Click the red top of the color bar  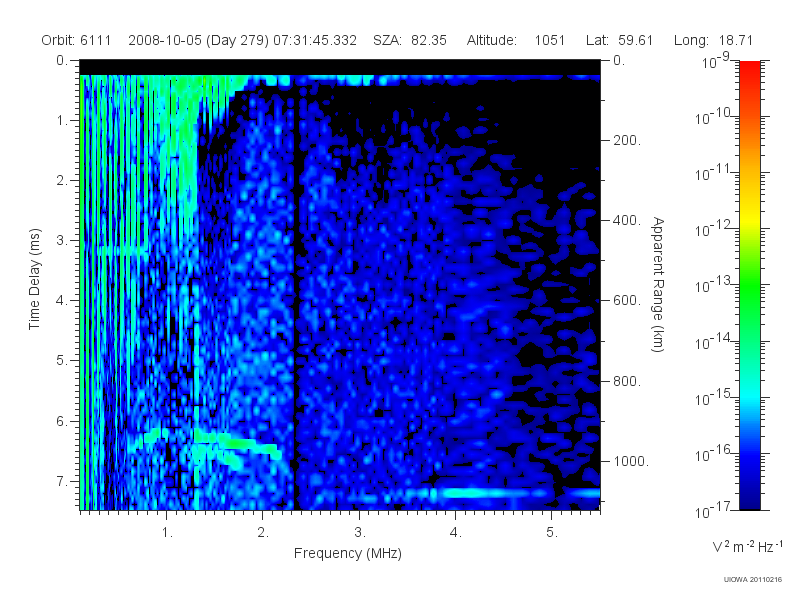(x=749, y=69)
